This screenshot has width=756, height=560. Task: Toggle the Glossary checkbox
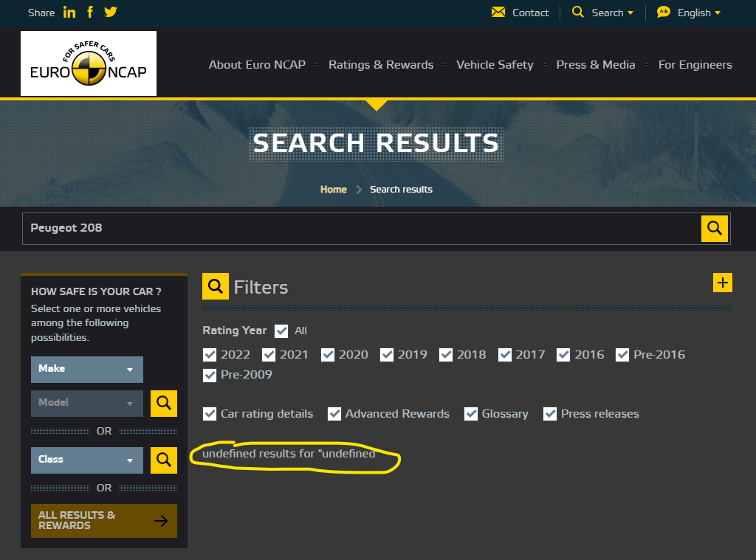coord(471,414)
